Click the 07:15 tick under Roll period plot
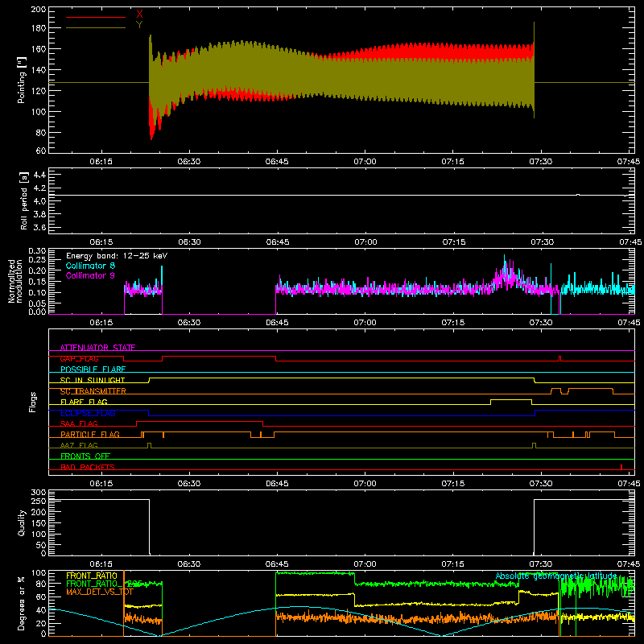Screen dimensions: 644x644 453,242
